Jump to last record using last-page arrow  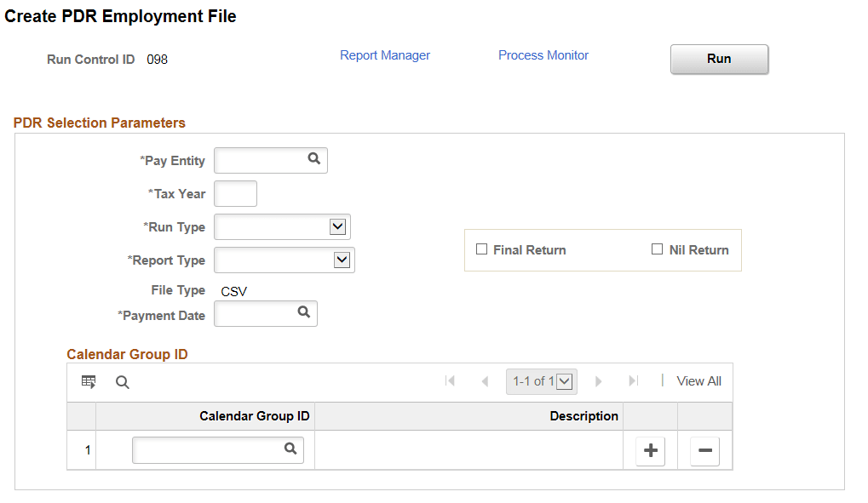pyautogui.click(x=633, y=380)
